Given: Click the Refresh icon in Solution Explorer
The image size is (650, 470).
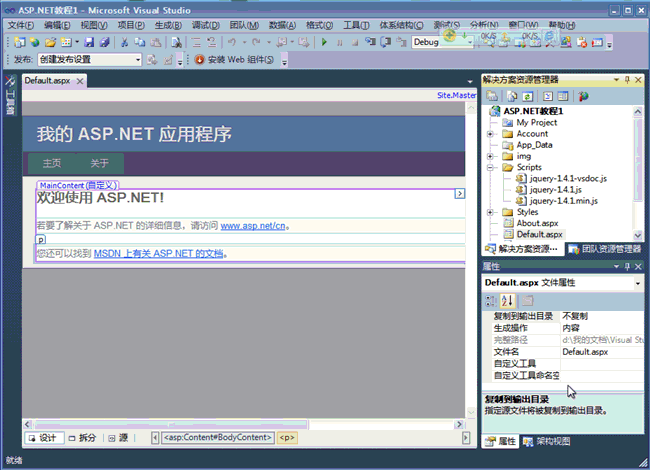Looking at the screenshot, I should pos(527,97).
